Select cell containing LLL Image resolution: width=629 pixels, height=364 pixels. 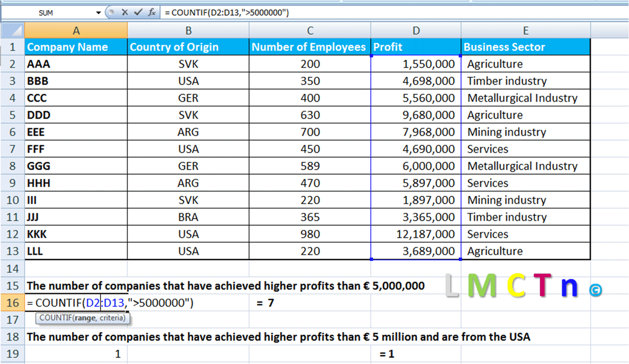click(76, 251)
